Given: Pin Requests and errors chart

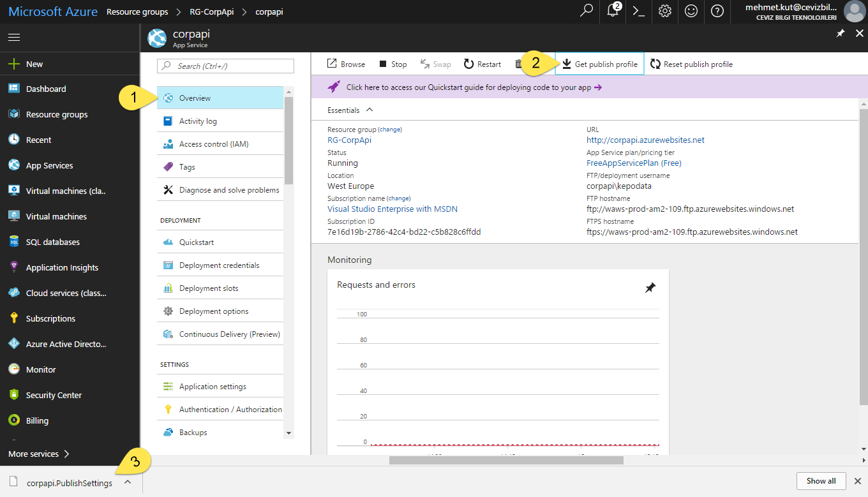Looking at the screenshot, I should click(x=650, y=288).
